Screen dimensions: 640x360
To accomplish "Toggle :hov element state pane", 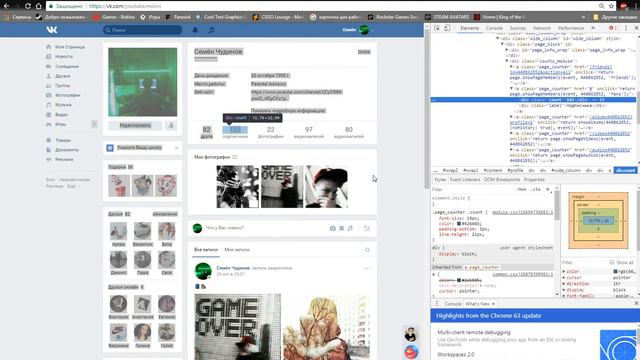I will (522, 189).
